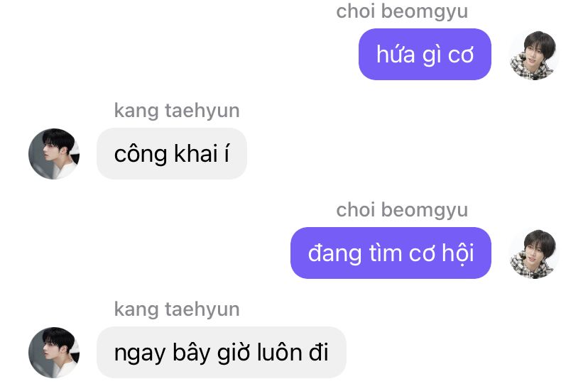
Task: Click the word "ngay" in the bottom message
Action: coord(139,354)
